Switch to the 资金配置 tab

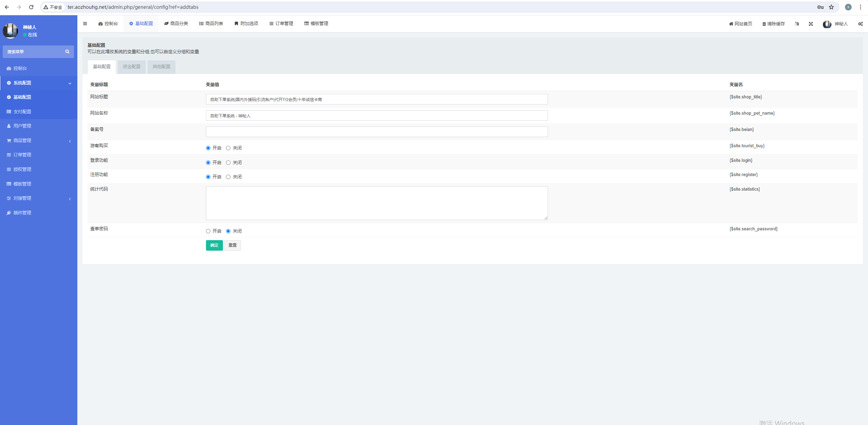131,66
